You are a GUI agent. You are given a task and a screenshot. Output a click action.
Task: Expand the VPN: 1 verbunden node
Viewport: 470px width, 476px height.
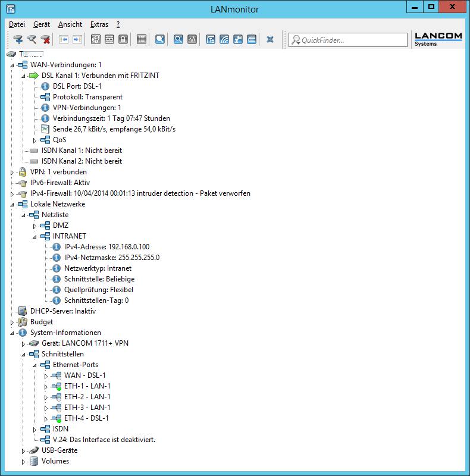point(12,173)
